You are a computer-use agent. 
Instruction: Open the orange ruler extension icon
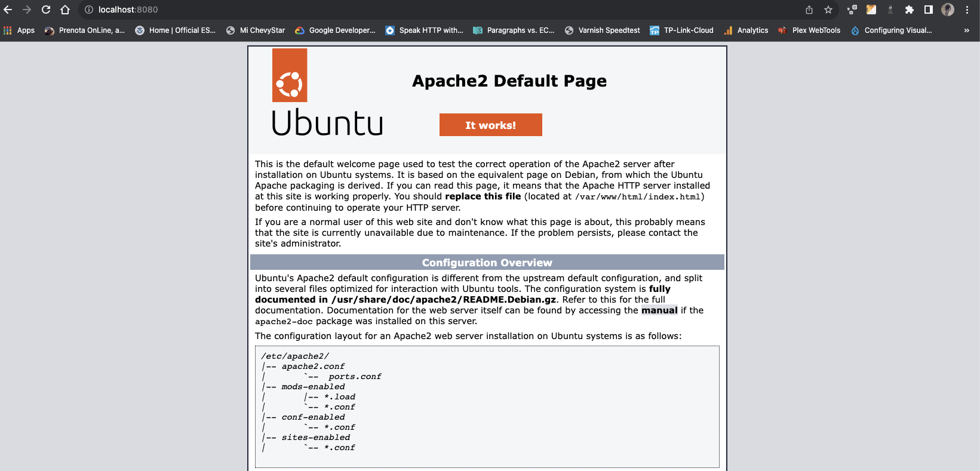pos(871,10)
